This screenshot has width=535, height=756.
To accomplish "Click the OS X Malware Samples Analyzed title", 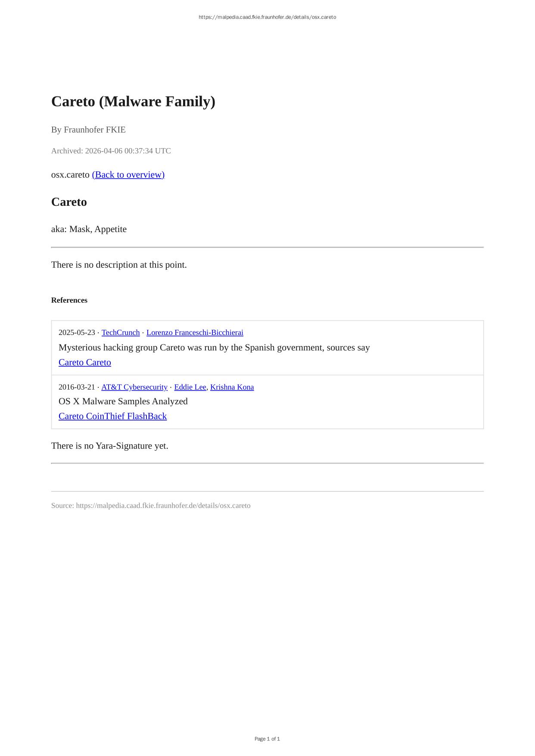I will [123, 401].
